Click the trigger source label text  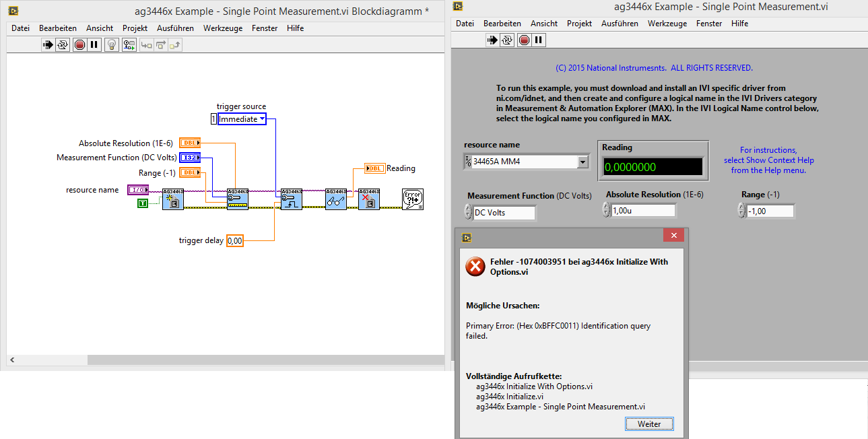point(241,106)
